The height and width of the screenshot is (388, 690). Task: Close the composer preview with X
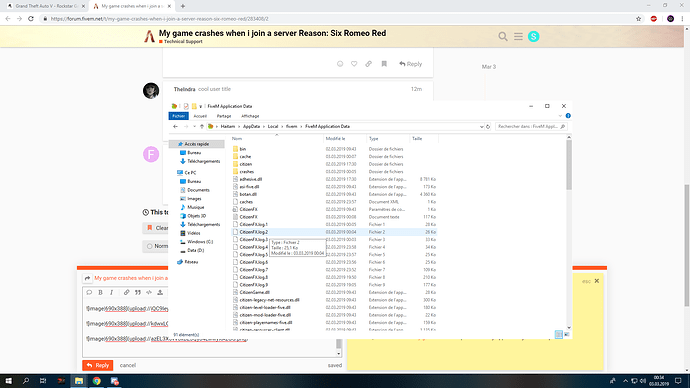597,281
